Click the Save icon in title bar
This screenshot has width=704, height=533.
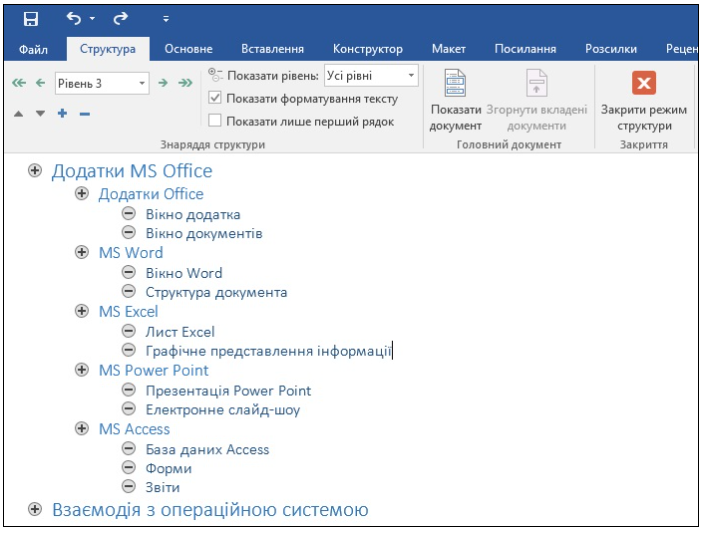31,18
